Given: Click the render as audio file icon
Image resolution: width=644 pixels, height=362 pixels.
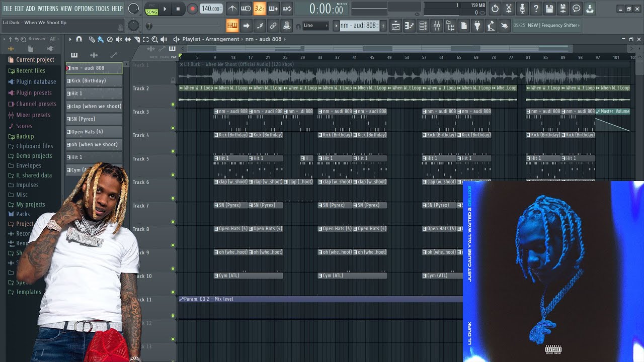Looking at the screenshot, I should [x=563, y=9].
